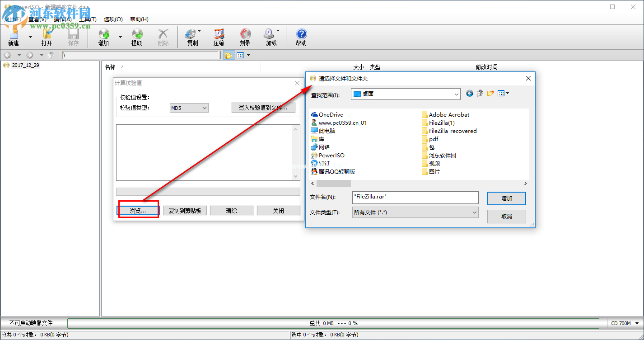Select the FileZilla_recovered folder
The width and height of the screenshot is (644, 340).
click(x=449, y=131)
